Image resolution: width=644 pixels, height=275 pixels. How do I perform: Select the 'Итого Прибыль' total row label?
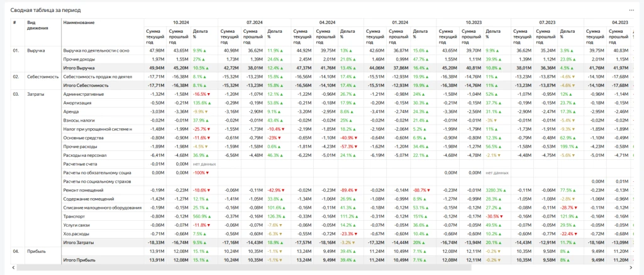pyautogui.click(x=80, y=259)
